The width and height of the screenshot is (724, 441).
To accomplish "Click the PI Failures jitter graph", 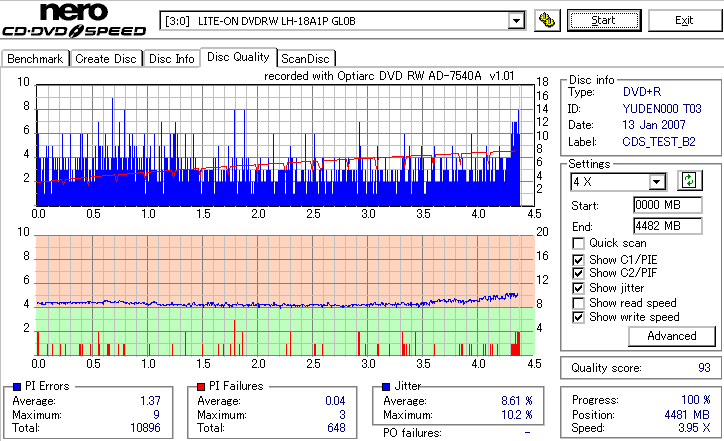I will pos(285,296).
